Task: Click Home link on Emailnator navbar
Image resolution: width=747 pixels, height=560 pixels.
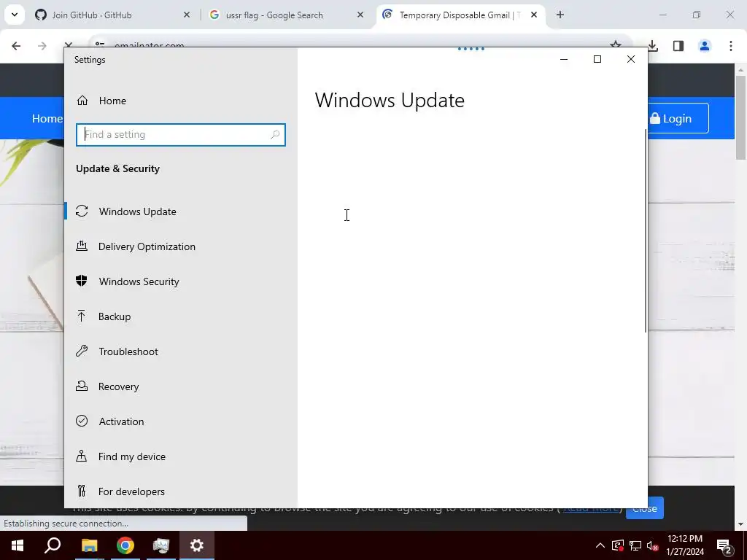Action: [x=47, y=118]
